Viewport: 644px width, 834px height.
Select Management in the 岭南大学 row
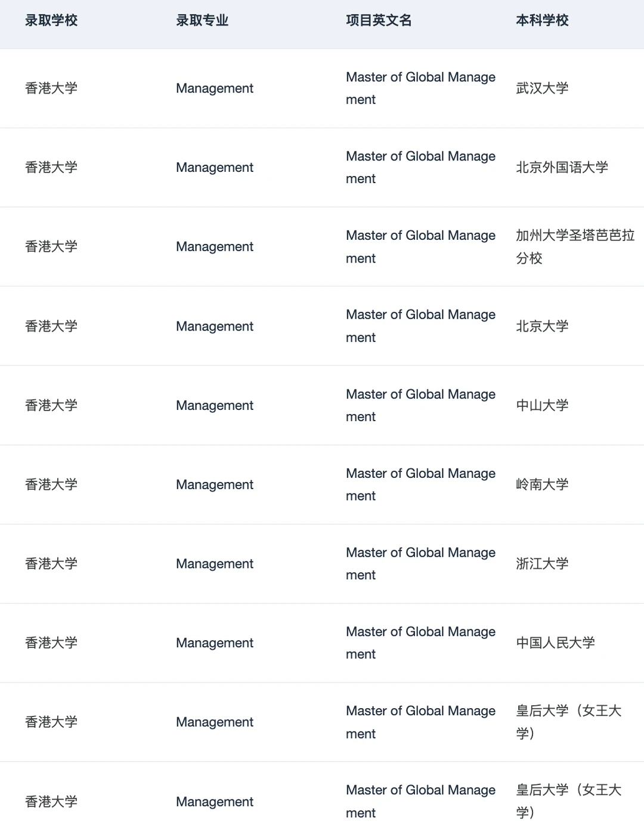coord(215,484)
